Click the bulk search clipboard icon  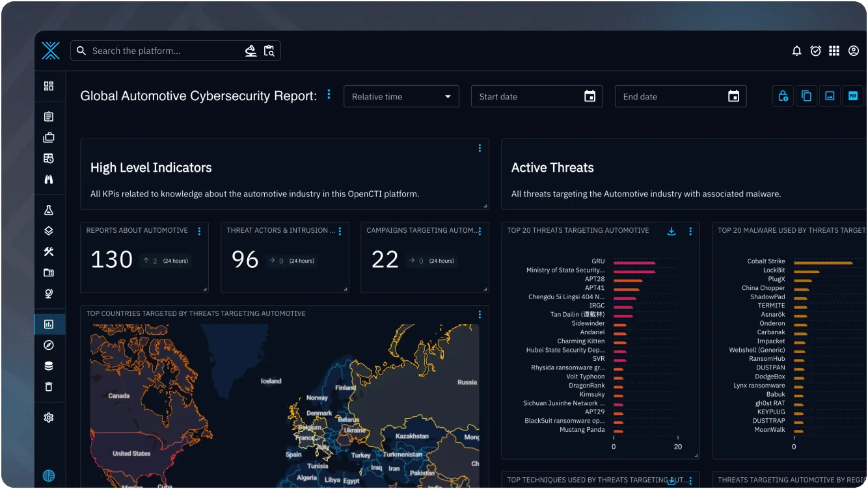pos(269,51)
